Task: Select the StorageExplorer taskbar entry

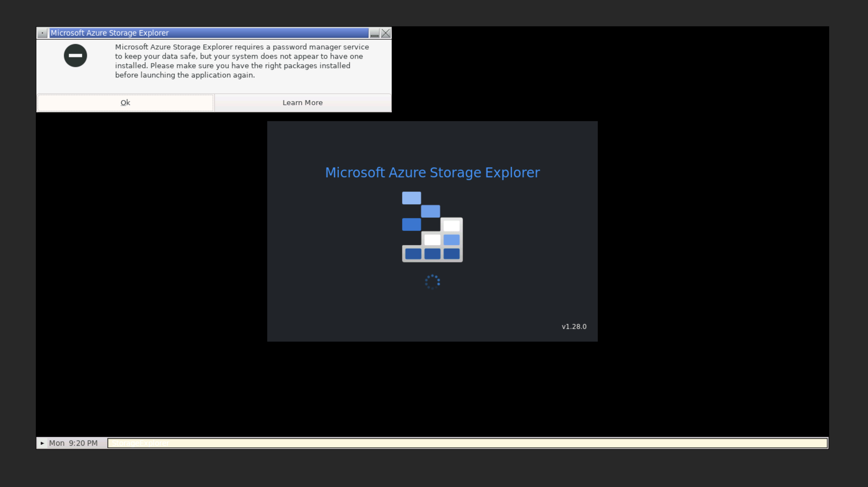Action: tap(140, 443)
